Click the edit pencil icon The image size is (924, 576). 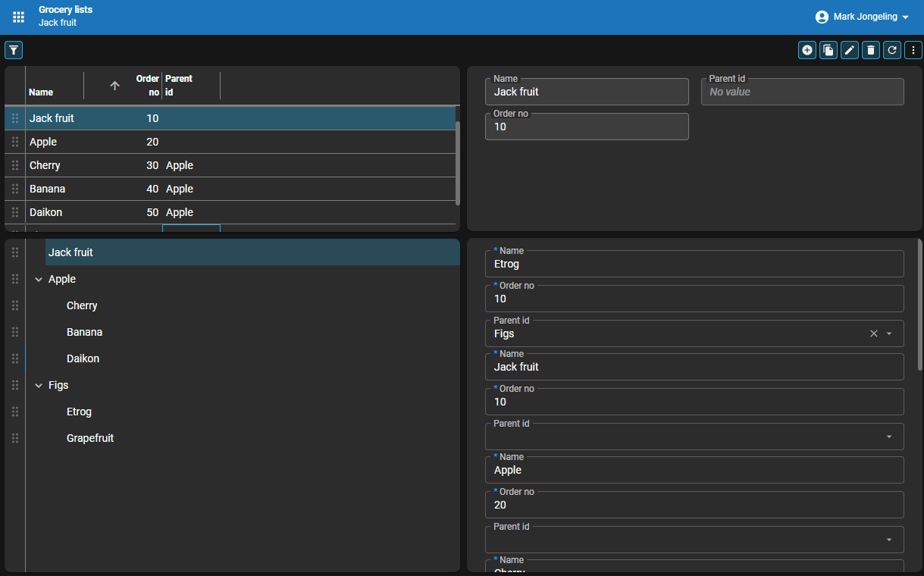click(850, 50)
